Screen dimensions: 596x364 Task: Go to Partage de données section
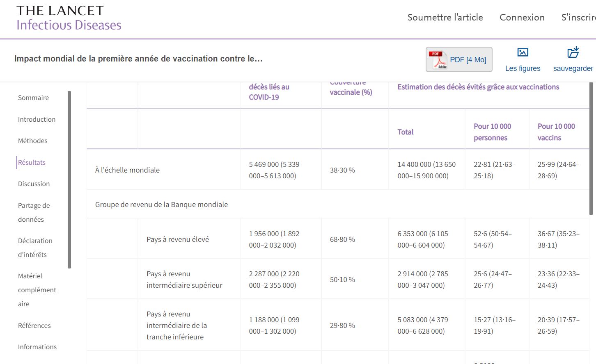[x=34, y=212]
